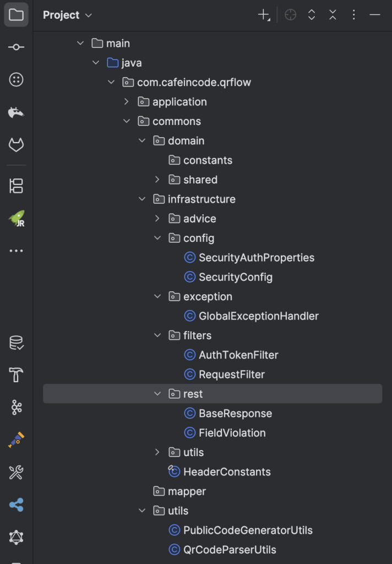Screen dimensions: 392x564
Task: Open the More tool windows ellipsis
Action: click(17, 251)
